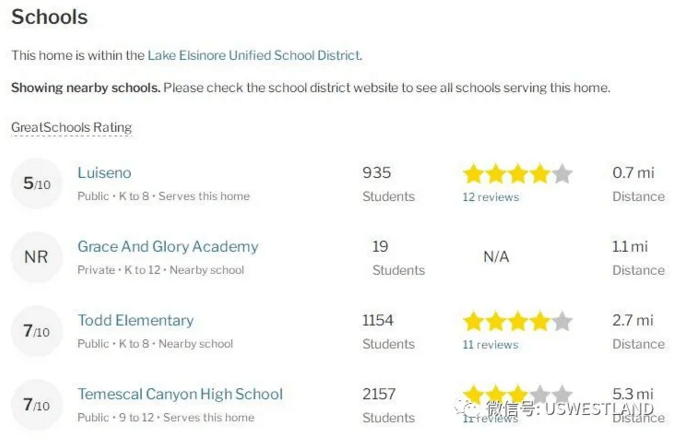673x441 pixels.
Task: Click Grace And Glory Academy's N/A rating
Action: [496, 257]
